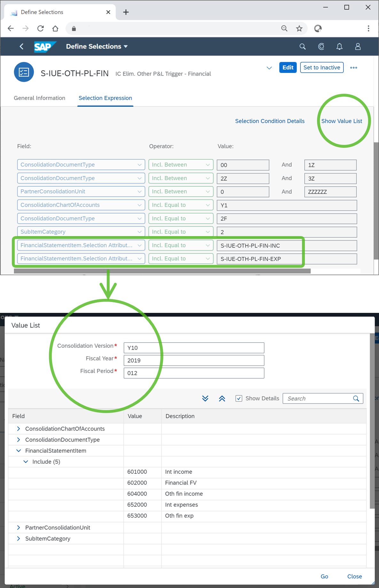The width and height of the screenshot is (379, 588).
Task: Click the magnifier in Value List search
Action: pyautogui.click(x=356, y=398)
